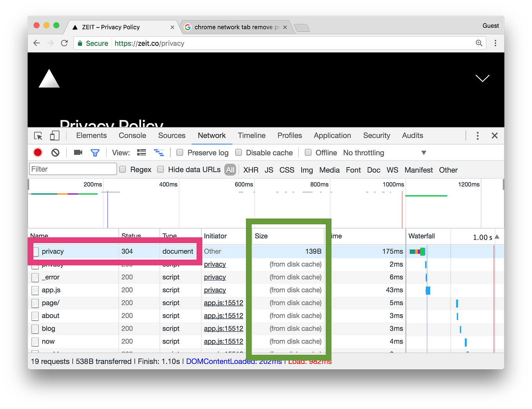Viewport: 532px width, 409px height.
Task: Select the page/ request row
Action: click(x=266, y=303)
